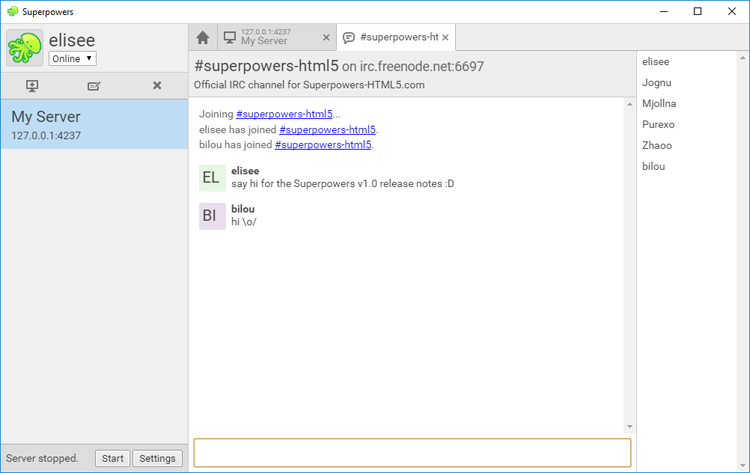Click the edit server icon
This screenshot has height=473, width=750.
(94, 86)
